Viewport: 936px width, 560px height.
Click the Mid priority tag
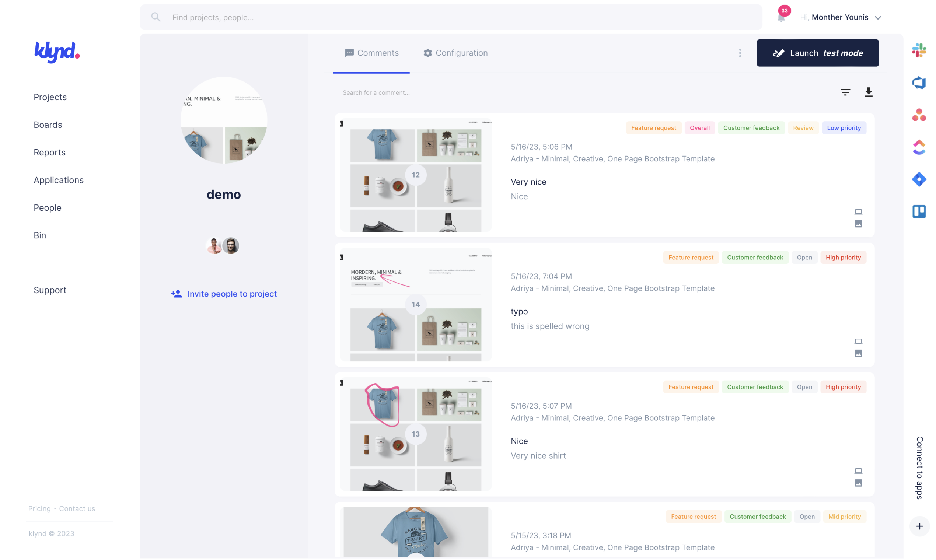click(844, 516)
